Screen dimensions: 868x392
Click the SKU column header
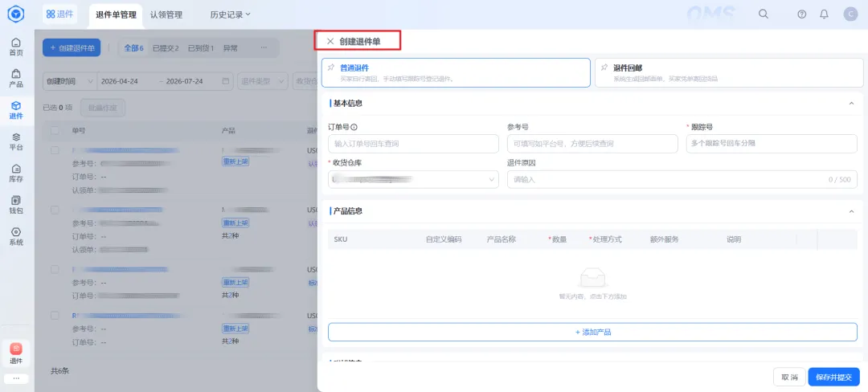(x=341, y=239)
